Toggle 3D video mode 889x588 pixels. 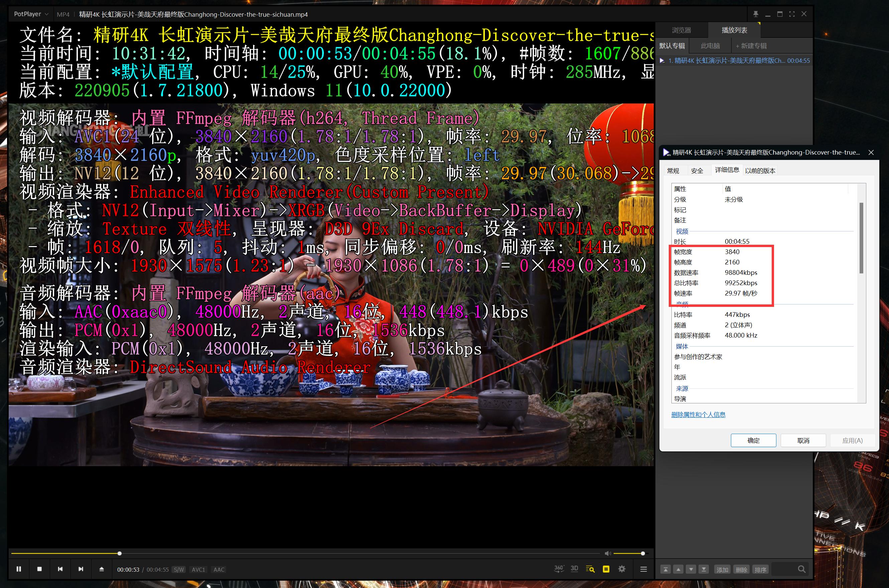click(x=575, y=569)
